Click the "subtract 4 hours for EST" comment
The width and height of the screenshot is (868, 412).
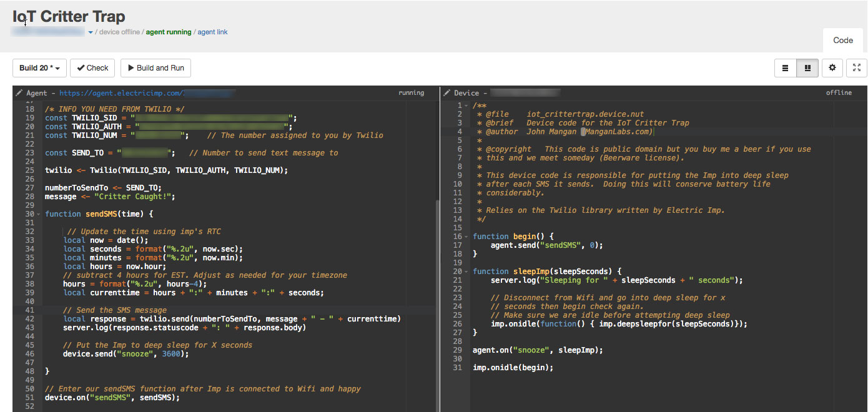[205, 275]
